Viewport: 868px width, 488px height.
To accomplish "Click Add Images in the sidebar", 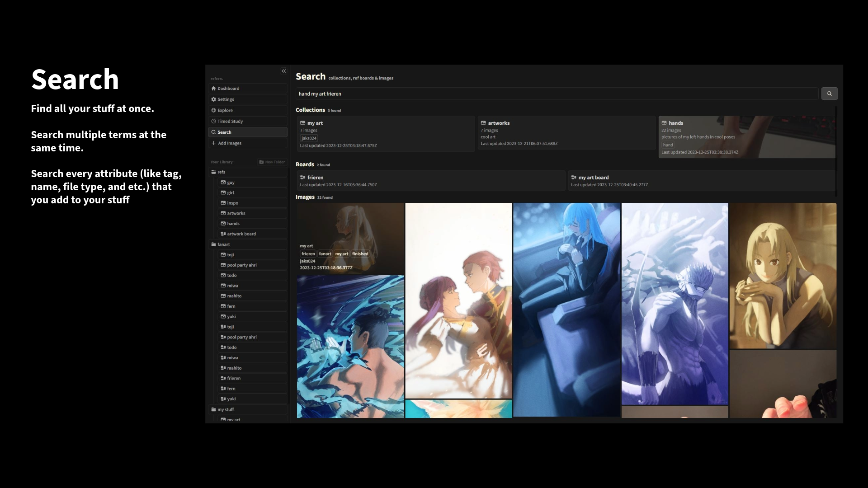I will pos(248,143).
